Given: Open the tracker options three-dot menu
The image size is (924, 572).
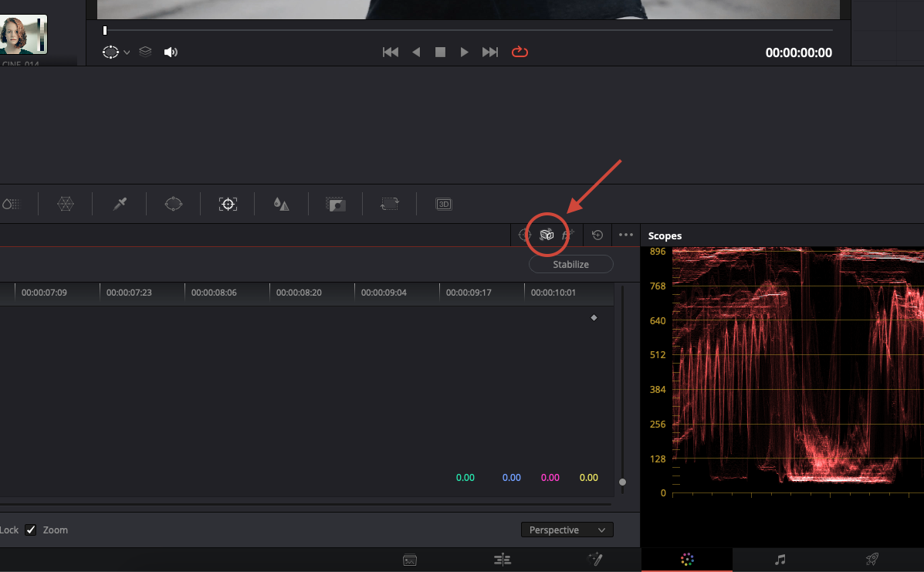Looking at the screenshot, I should tap(626, 235).
